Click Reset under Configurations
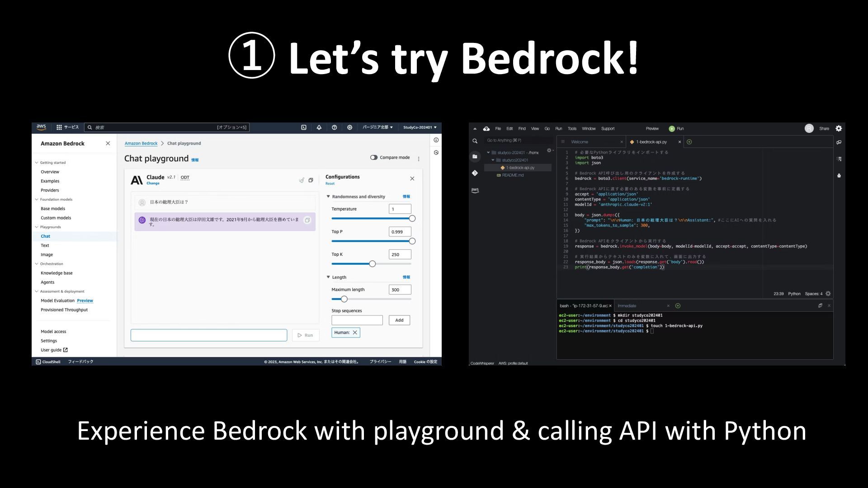 [x=330, y=183]
